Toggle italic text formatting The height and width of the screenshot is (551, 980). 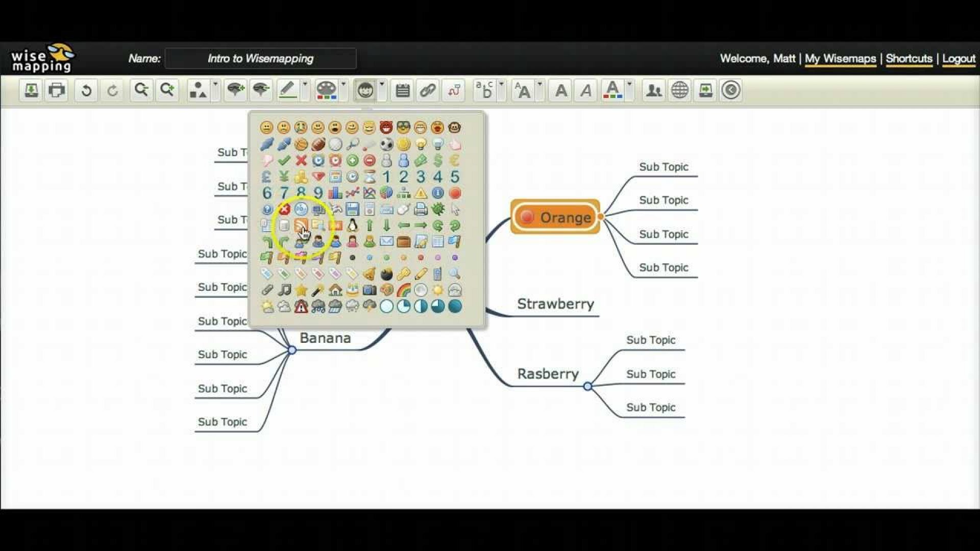pos(586,90)
